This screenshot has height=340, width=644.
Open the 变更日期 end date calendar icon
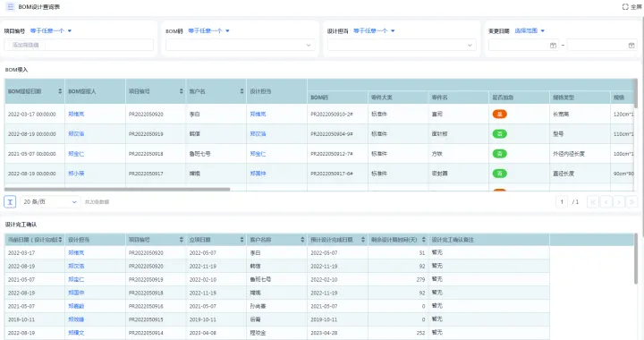[631, 46]
